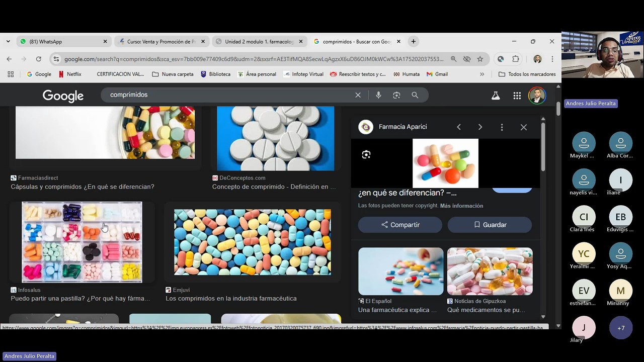Screen dimensions: 644x362
Task: Click the main page vertical scrollbar
Action: tap(558, 109)
